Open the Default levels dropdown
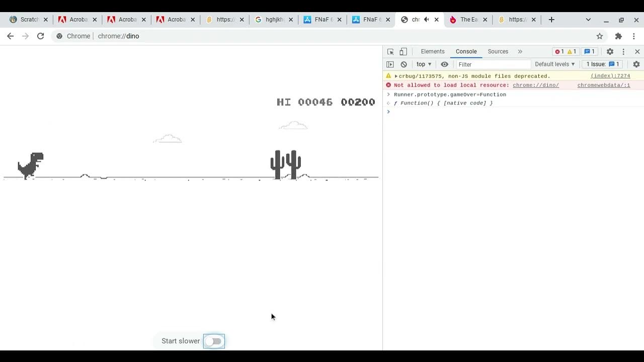Image resolution: width=644 pixels, height=362 pixels. tap(554, 64)
